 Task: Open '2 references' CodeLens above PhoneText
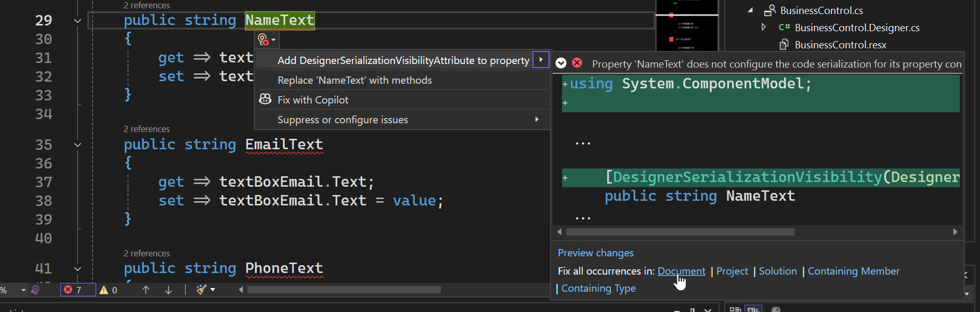147,253
